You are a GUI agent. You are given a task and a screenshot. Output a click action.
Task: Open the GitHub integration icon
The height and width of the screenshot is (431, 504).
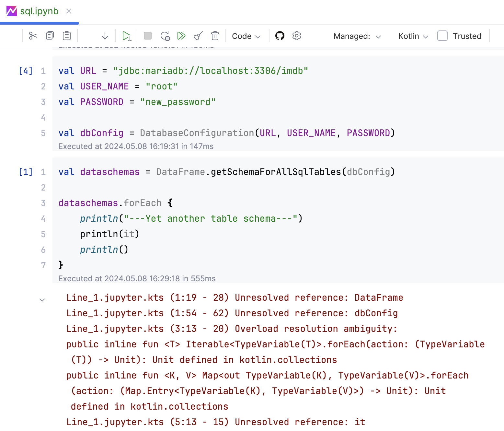click(280, 36)
